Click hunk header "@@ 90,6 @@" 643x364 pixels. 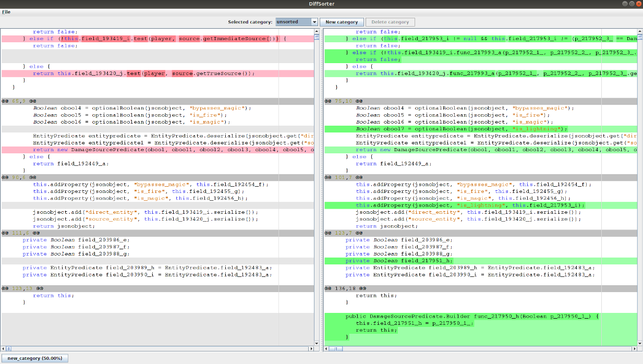[157, 177]
